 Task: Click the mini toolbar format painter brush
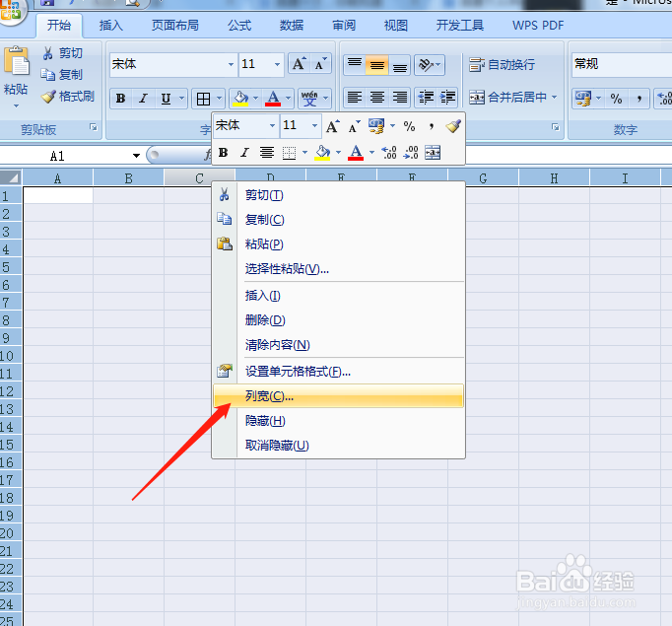point(453,126)
